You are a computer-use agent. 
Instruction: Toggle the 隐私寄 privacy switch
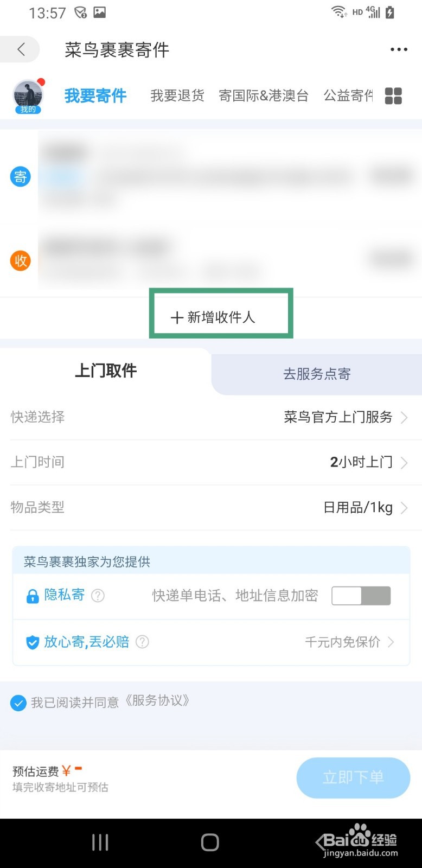point(361,596)
